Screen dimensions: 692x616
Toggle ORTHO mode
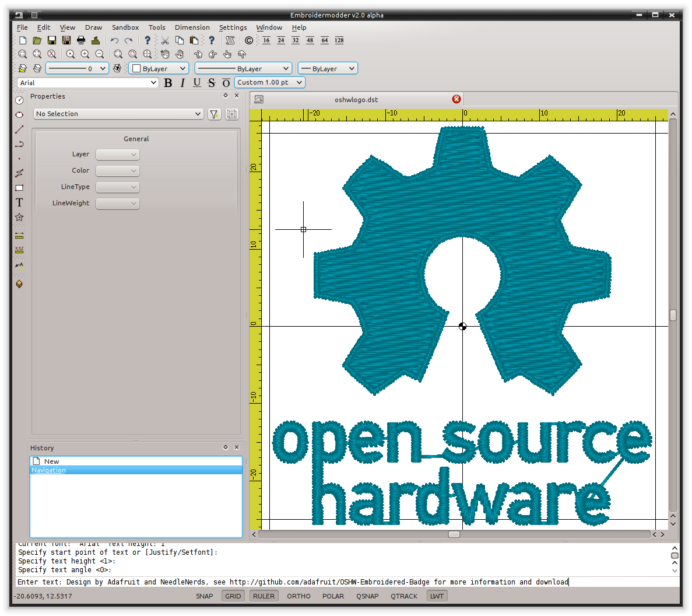(x=298, y=596)
